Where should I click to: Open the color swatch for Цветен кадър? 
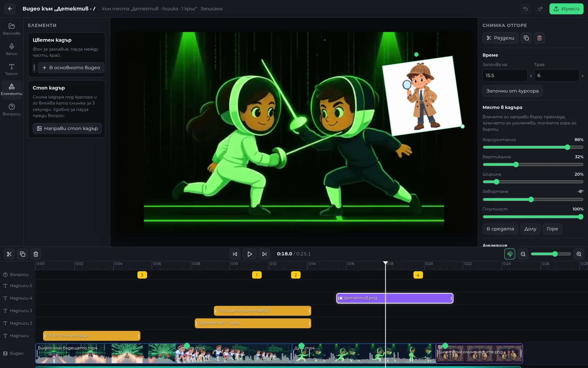[34, 68]
